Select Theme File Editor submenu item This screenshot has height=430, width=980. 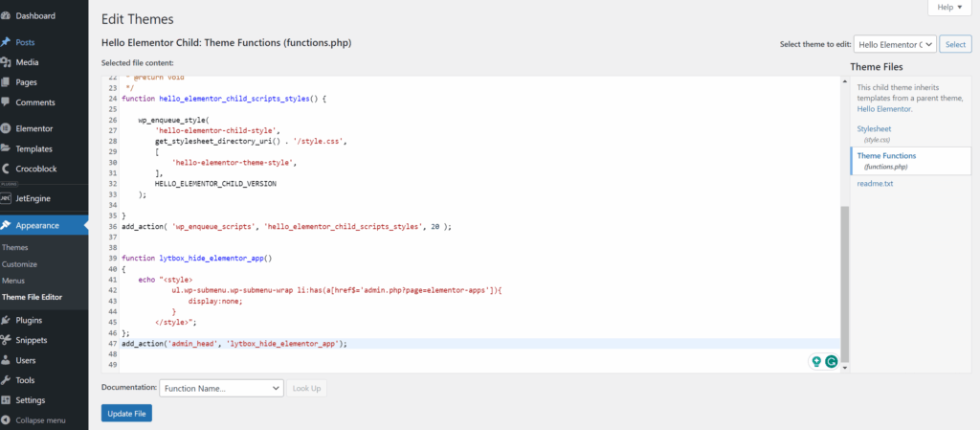click(x=32, y=297)
